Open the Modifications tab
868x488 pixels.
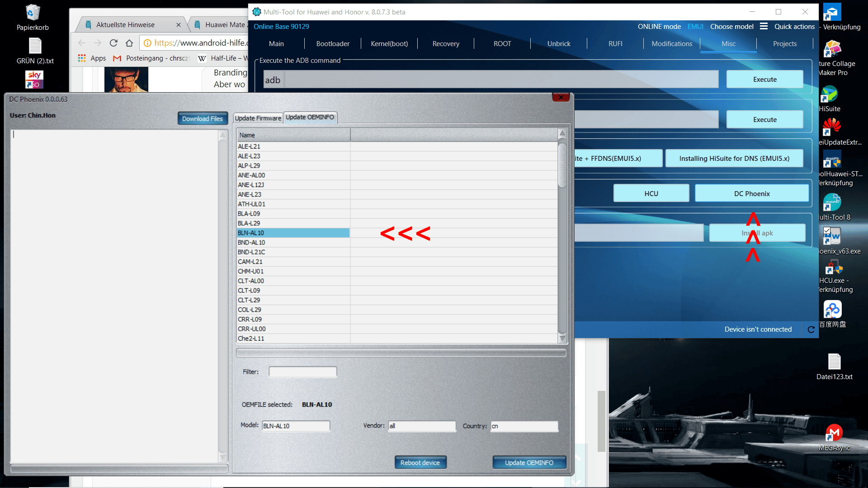(672, 44)
